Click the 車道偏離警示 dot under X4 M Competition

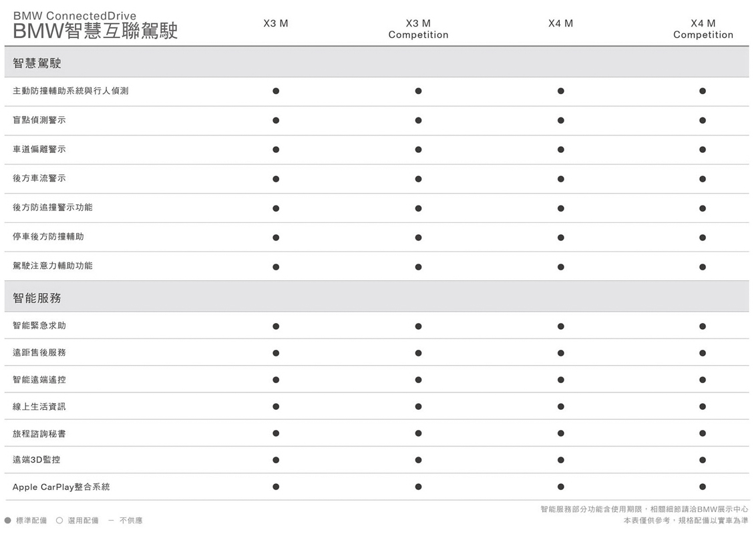703,150
